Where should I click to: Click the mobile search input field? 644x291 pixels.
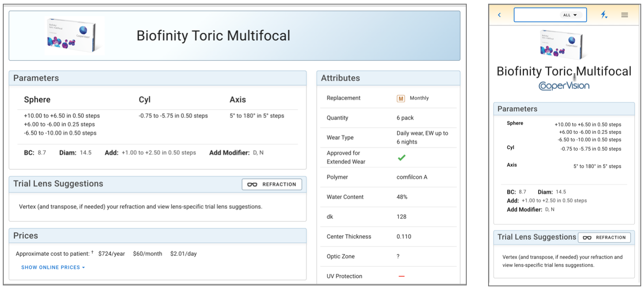536,15
